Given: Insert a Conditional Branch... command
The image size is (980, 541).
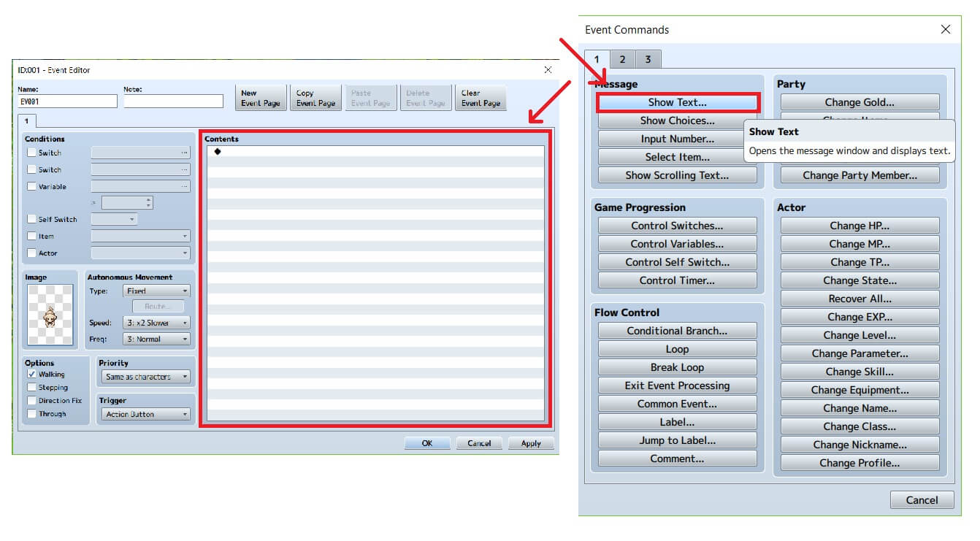Looking at the screenshot, I should coord(678,331).
